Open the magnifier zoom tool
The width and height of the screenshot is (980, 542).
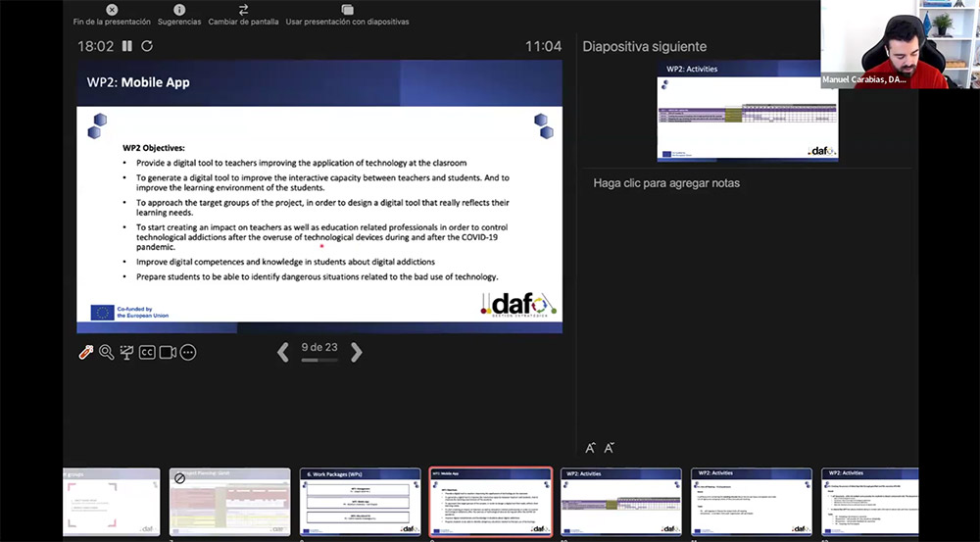tap(106, 352)
